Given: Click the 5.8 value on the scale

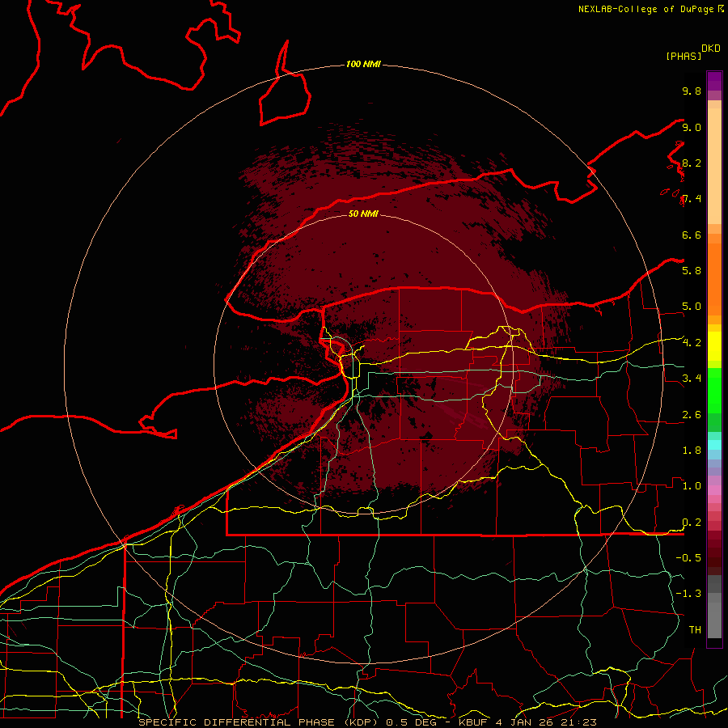Looking at the screenshot, I should 692,271.
